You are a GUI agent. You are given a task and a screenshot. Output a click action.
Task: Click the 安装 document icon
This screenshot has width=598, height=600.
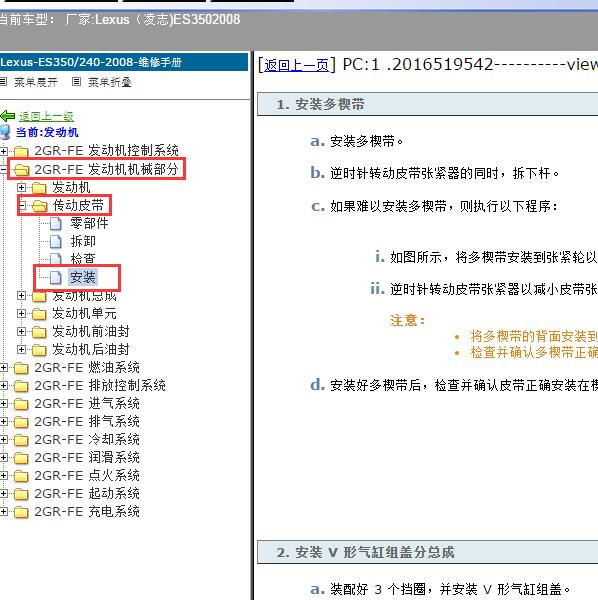[56, 277]
